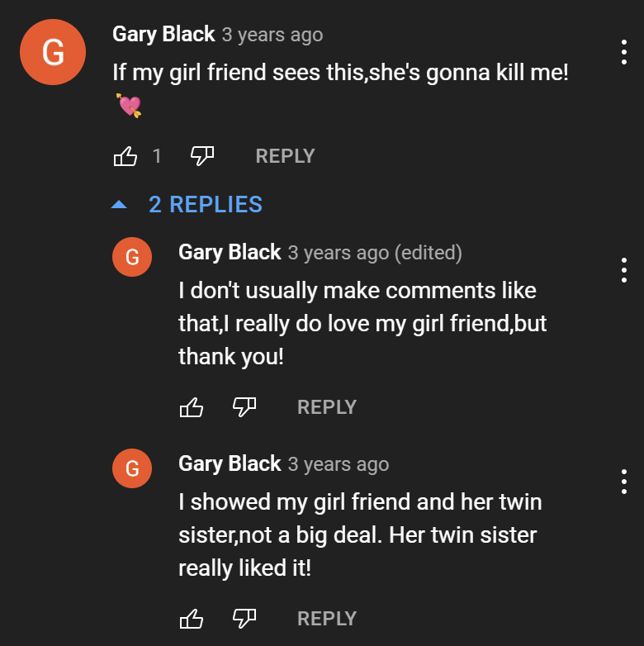The height and width of the screenshot is (646, 644).
Task: Like the twin sister reply
Action: (x=192, y=619)
